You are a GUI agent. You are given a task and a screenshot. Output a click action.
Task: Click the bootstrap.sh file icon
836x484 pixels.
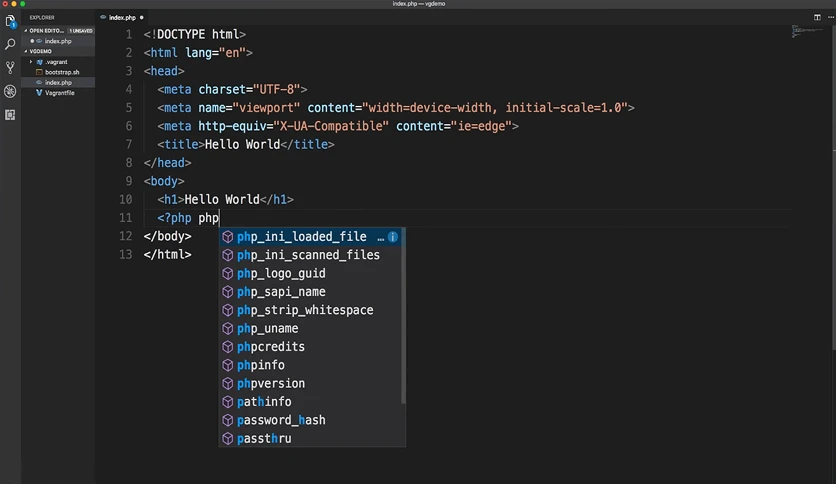[x=39, y=72]
